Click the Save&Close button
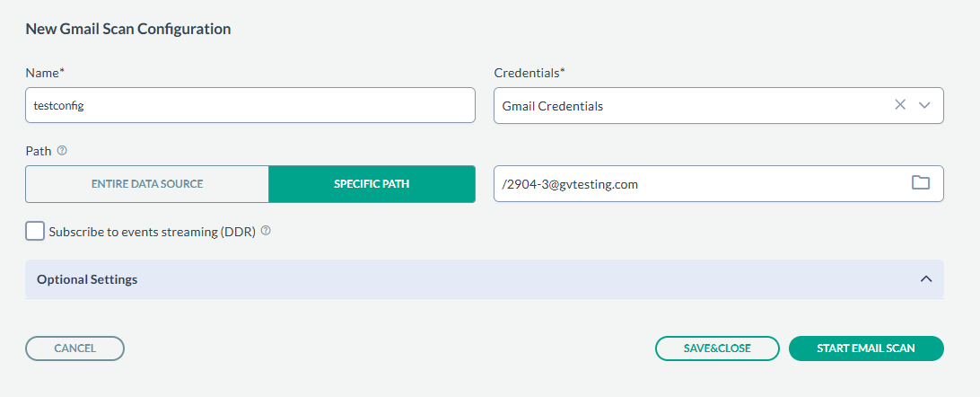 tap(716, 348)
